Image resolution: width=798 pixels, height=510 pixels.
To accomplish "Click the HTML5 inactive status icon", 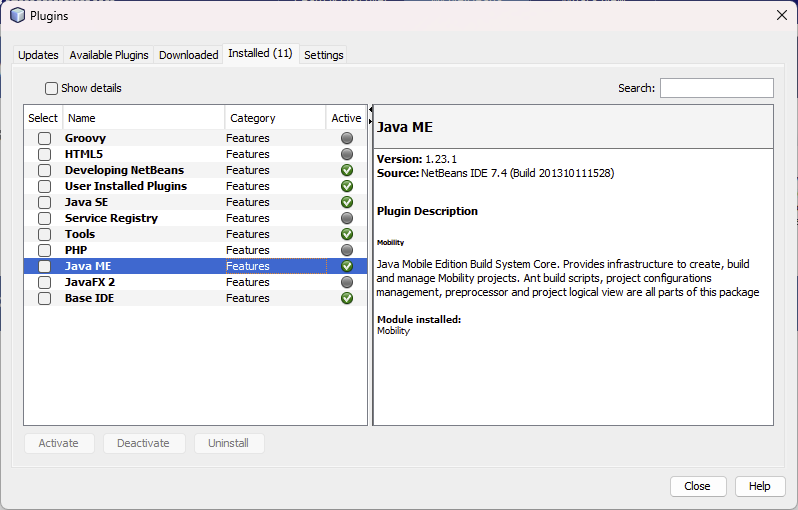I will click(x=347, y=154).
